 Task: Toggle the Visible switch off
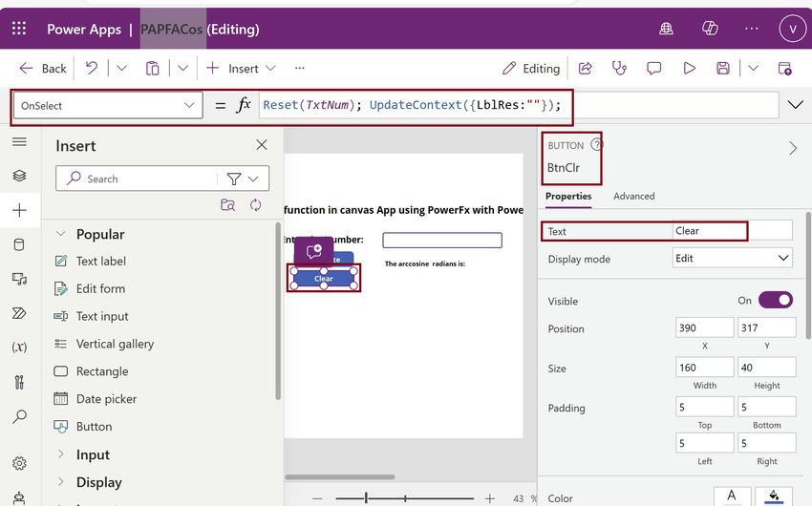point(776,300)
